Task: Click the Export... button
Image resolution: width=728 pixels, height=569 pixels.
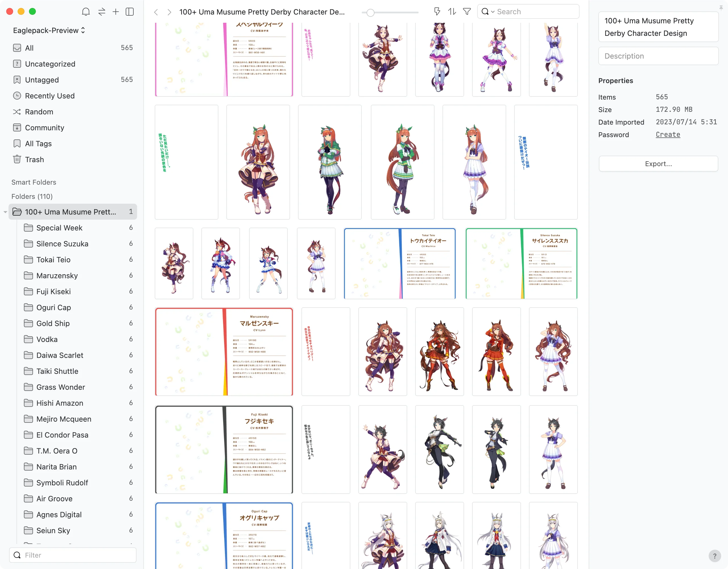Action: (658, 164)
